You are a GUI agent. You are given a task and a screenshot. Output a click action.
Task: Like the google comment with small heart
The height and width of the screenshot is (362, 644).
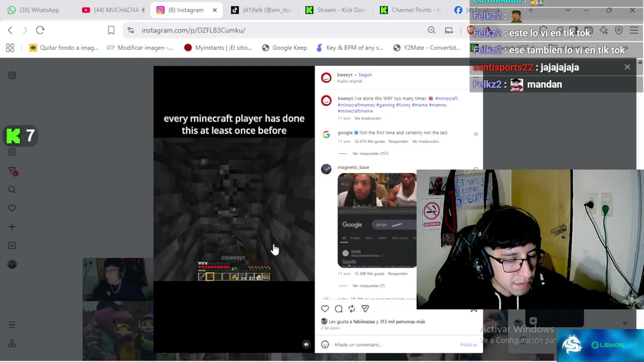pos(476,134)
